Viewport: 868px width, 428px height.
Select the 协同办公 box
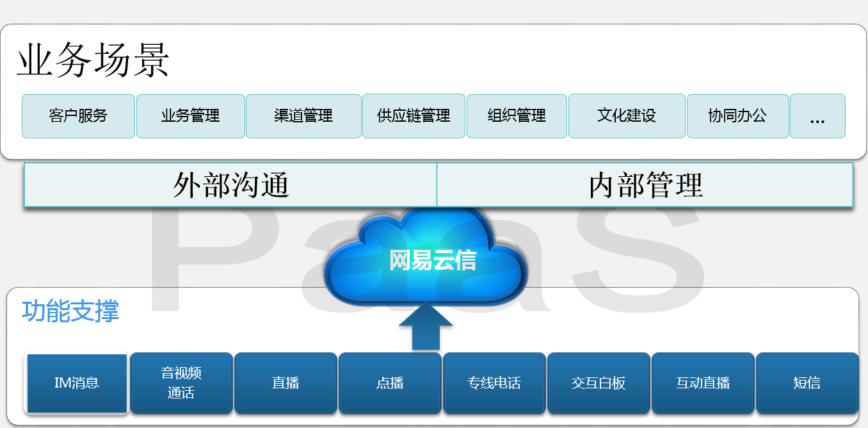(x=737, y=116)
